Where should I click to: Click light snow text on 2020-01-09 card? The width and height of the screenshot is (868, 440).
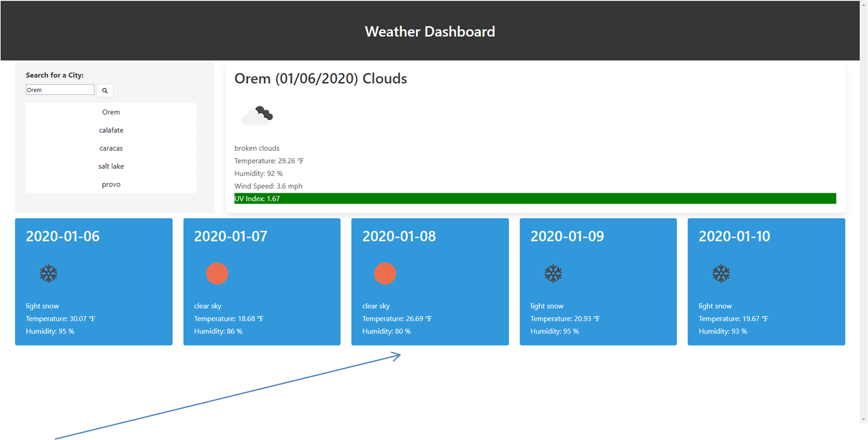[x=547, y=306]
